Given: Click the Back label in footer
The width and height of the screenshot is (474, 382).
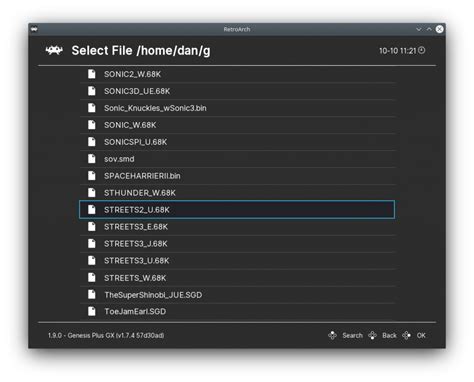Looking at the screenshot, I should coord(389,336).
